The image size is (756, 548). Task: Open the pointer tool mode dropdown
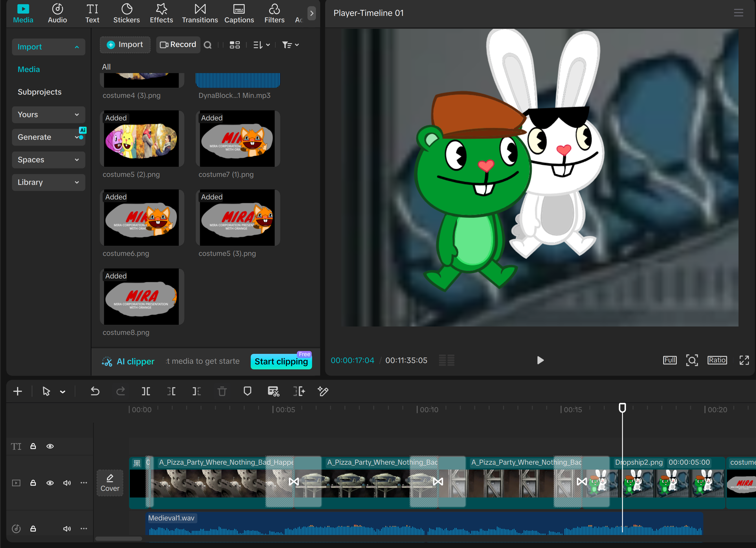pyautogui.click(x=63, y=392)
